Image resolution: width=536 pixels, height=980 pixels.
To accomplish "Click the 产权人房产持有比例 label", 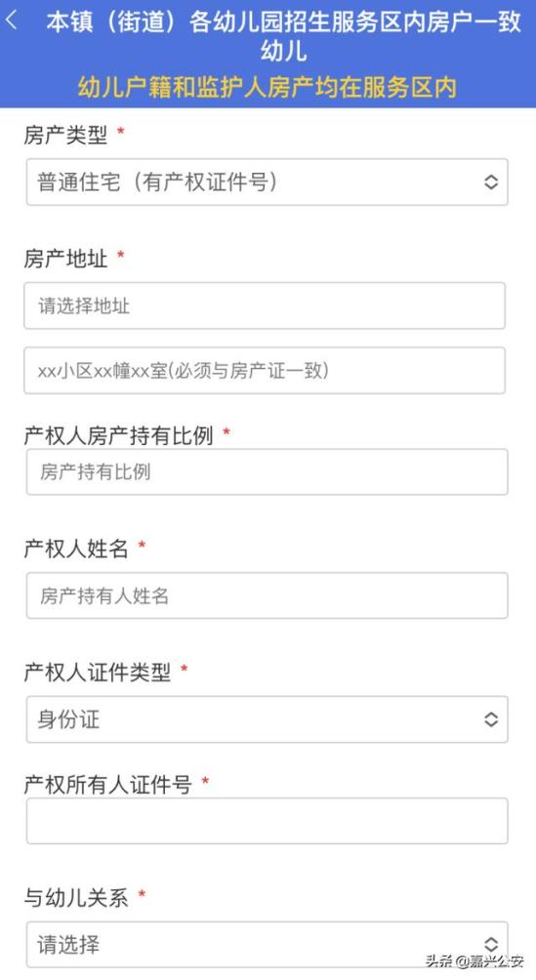I will click(x=119, y=435).
